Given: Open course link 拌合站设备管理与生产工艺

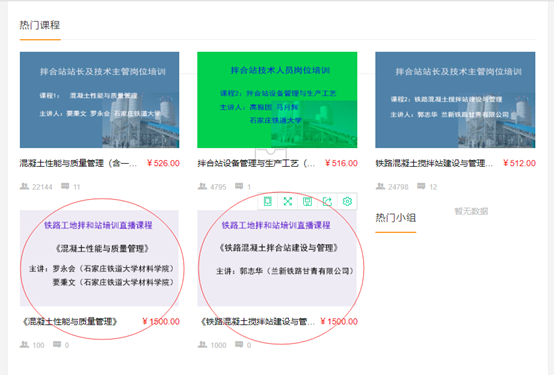Looking at the screenshot, I should pos(256,163).
